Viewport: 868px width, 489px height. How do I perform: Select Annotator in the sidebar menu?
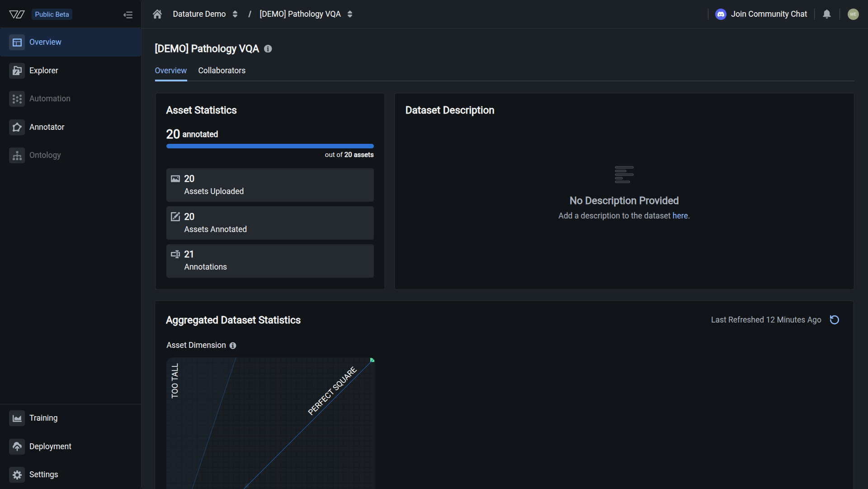pyautogui.click(x=71, y=127)
